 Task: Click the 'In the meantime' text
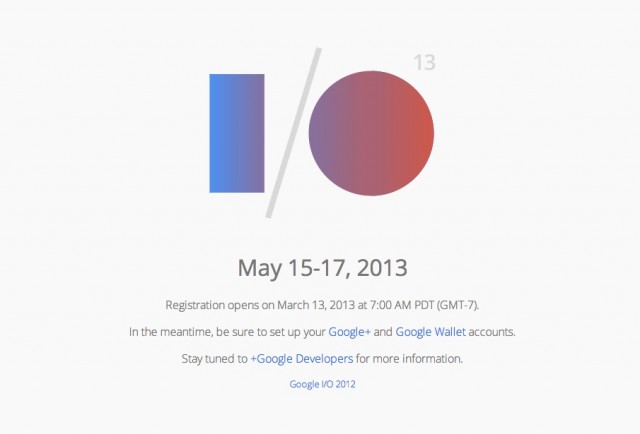(x=171, y=332)
